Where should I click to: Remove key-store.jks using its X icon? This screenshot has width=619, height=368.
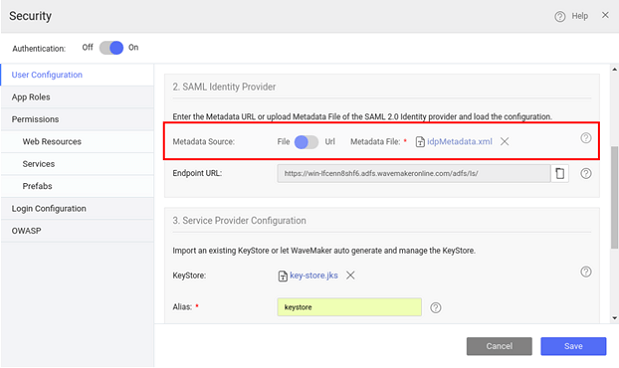(350, 275)
